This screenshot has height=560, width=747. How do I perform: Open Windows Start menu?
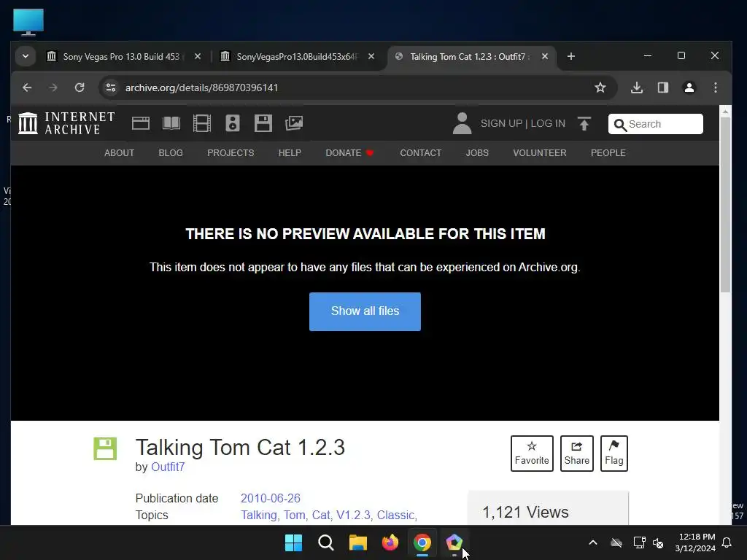click(x=293, y=542)
